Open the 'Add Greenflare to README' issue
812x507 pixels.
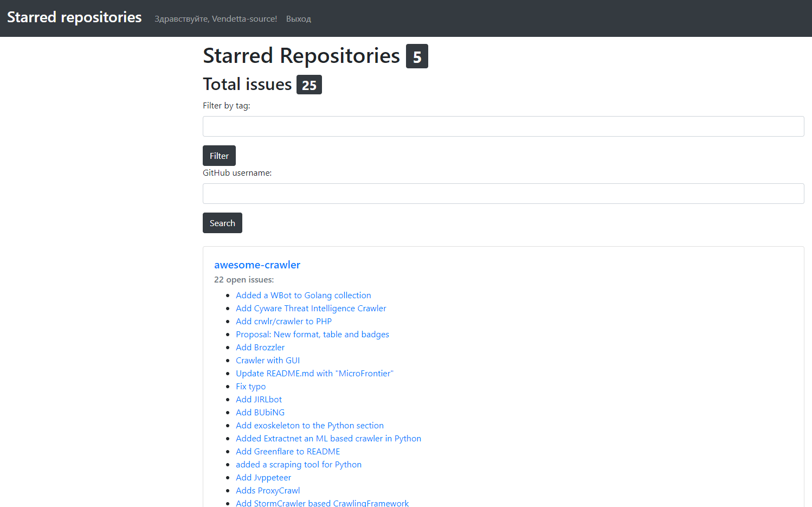pos(288,452)
